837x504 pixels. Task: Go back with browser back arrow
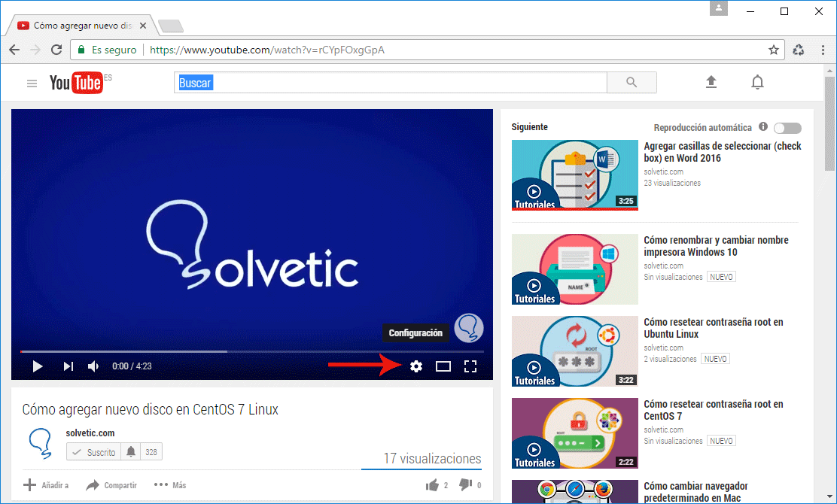pyautogui.click(x=14, y=50)
